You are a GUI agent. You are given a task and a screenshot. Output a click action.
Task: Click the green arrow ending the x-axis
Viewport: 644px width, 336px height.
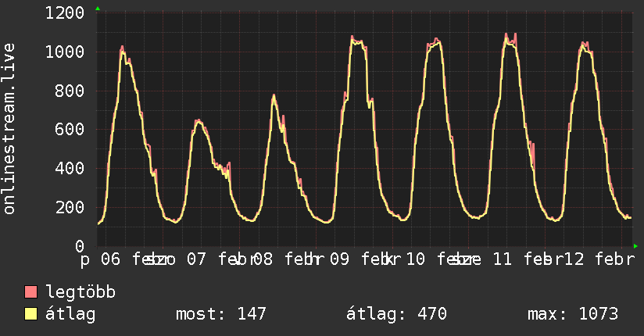635,246
